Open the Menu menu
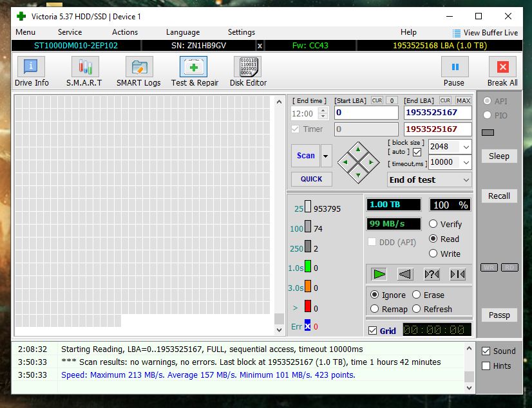Image resolution: width=532 pixels, height=408 pixels. tap(26, 32)
